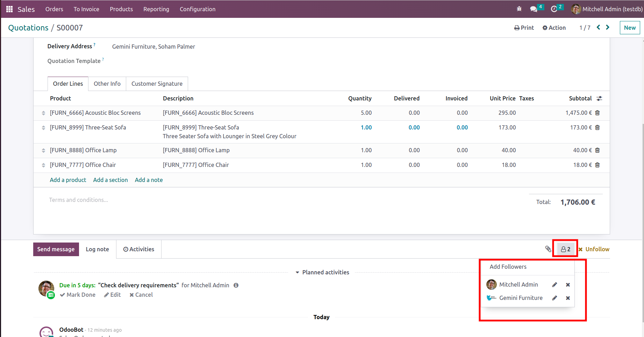This screenshot has height=337, width=644.
Task: Open Mitchell Admin user menu
Action: [x=607, y=9]
